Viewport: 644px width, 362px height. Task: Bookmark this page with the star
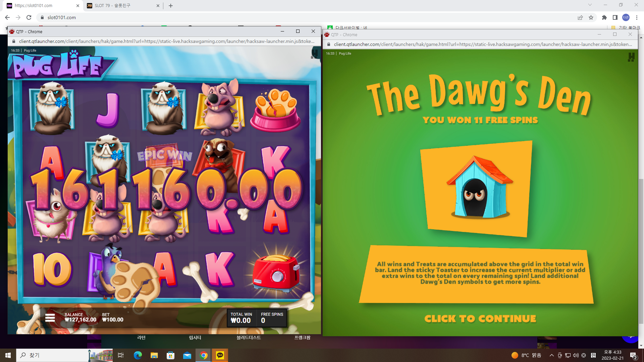pos(591,17)
